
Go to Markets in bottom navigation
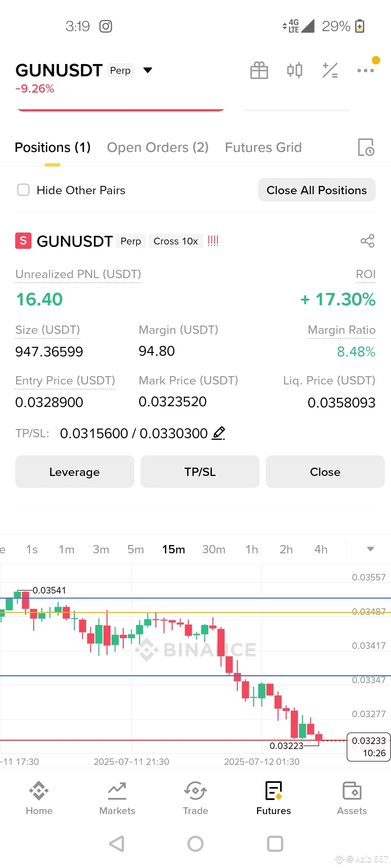pyautogui.click(x=117, y=799)
